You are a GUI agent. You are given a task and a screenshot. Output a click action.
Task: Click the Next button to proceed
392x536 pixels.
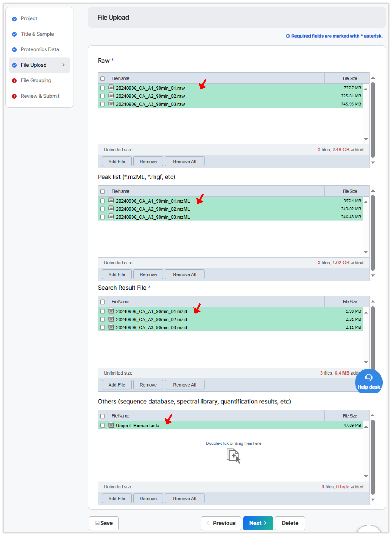click(x=258, y=523)
